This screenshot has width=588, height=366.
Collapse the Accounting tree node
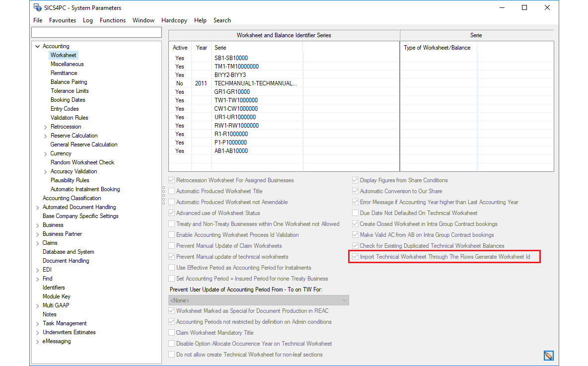(x=37, y=47)
